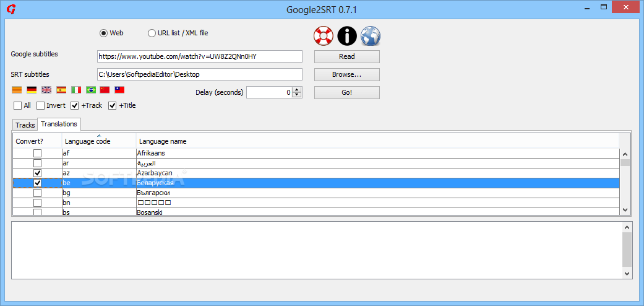Check the Convert box for Afrikaans

37,153
